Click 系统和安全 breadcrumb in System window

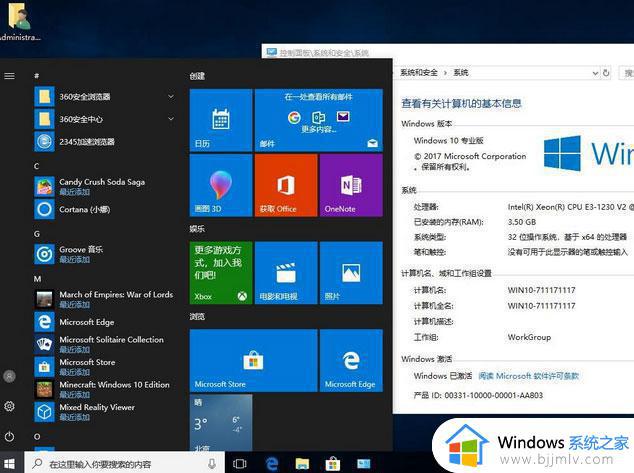coord(419,73)
